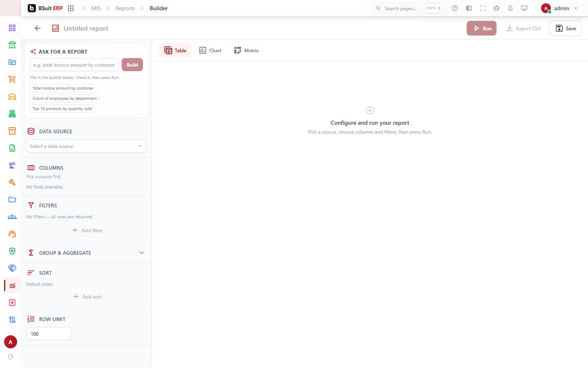Click the logout icon at sidebar bottom
Screen dimensions: 588x368
(x=11, y=357)
